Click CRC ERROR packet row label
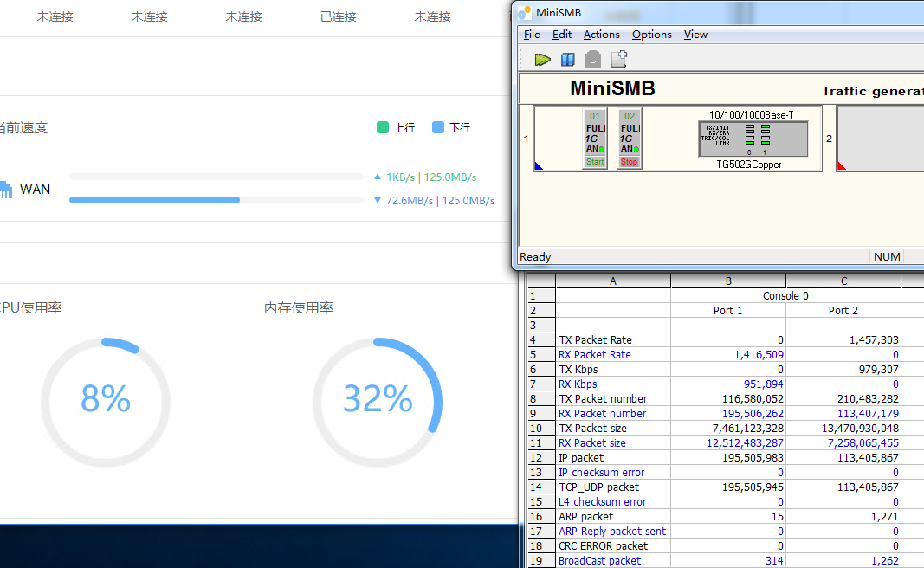Viewport: 924px width, 568px height. (603, 546)
